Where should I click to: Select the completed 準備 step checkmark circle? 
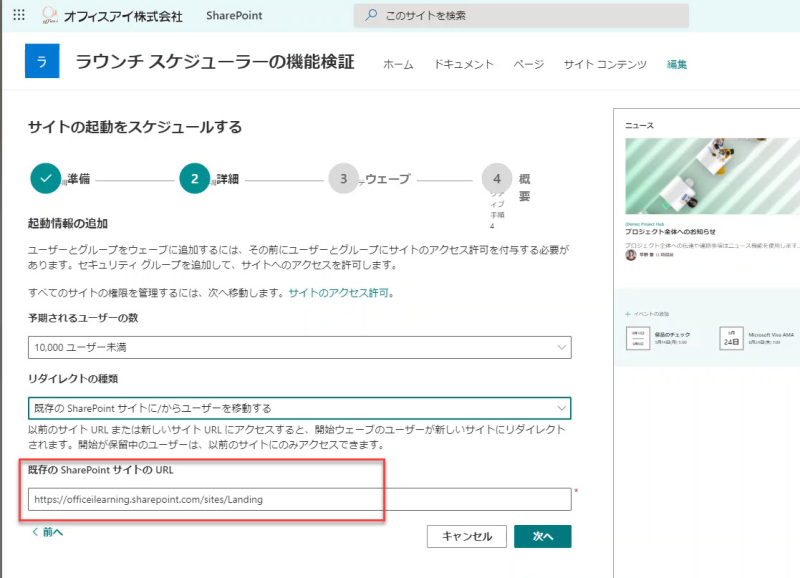(46, 179)
